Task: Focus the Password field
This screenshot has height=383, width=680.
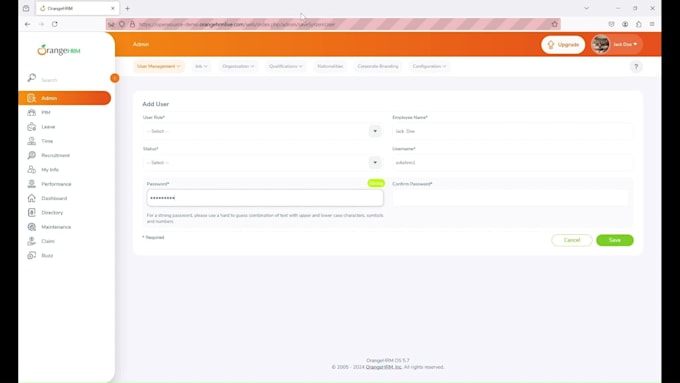Action: click(x=265, y=198)
